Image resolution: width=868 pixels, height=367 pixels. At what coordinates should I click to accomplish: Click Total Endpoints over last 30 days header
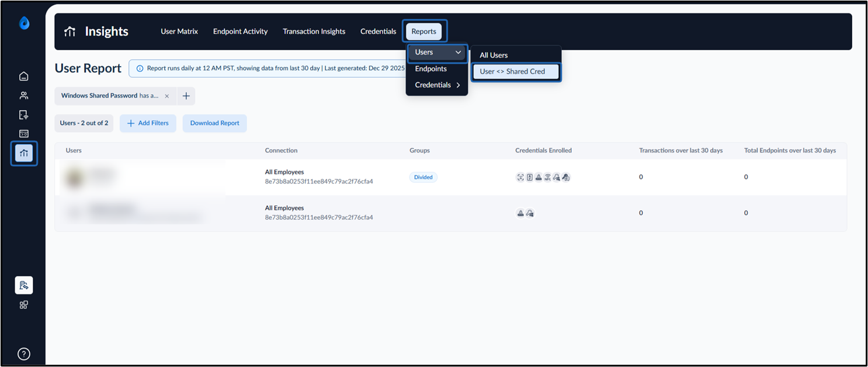click(x=790, y=151)
